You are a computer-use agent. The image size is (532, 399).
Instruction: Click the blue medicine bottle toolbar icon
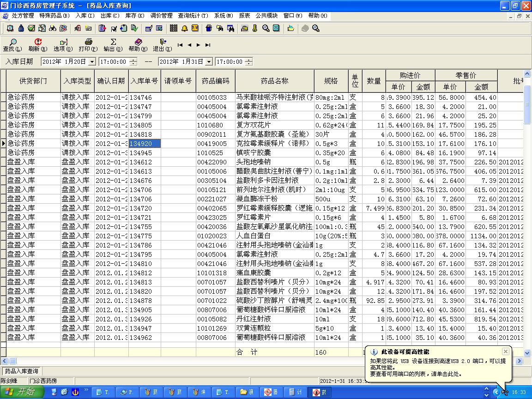coord(21,28)
